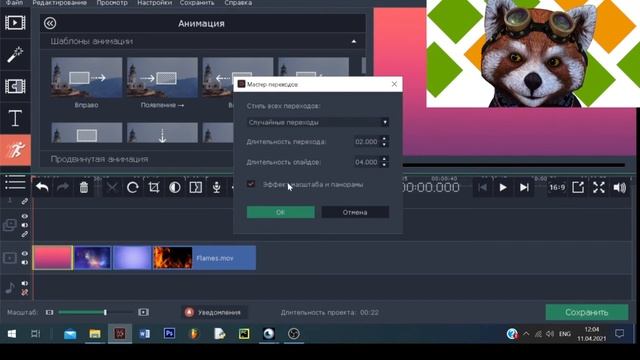Undo the last action
The width and height of the screenshot is (640, 360).
click(x=42, y=187)
